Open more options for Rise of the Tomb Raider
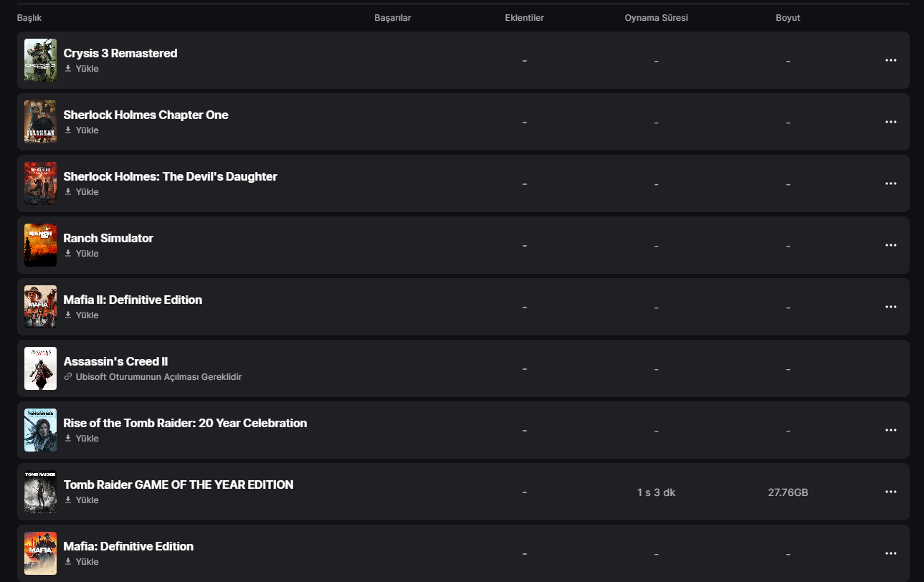Screen dimensions: 924x582 [x=891, y=430]
